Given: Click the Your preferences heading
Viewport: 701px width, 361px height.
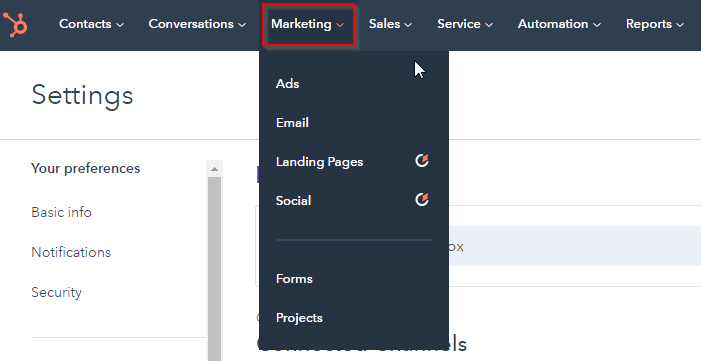Looking at the screenshot, I should pos(85,169).
